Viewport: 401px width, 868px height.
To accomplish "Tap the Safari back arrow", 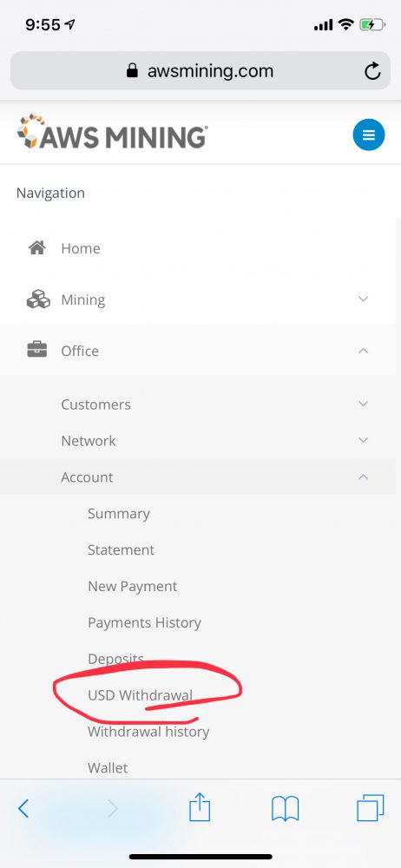I will point(23,809).
